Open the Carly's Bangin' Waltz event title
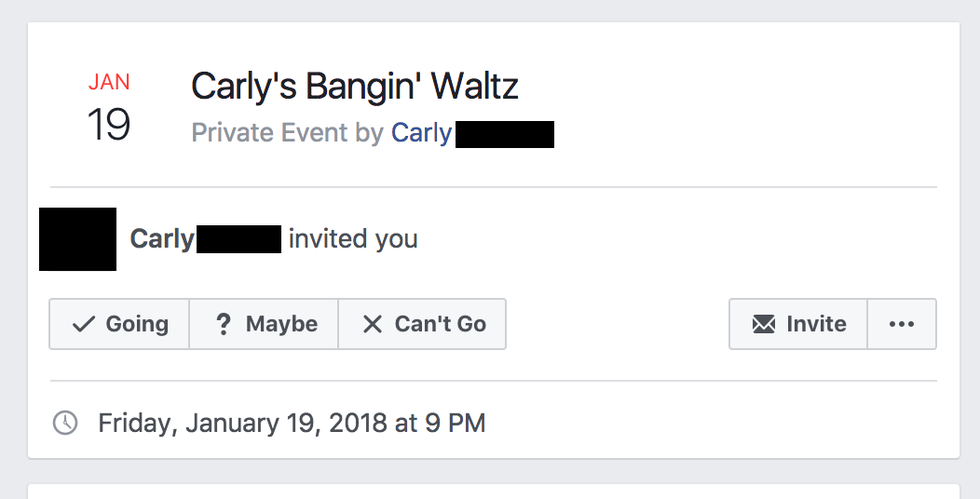Viewport: 980px width, 499px height. 355,87
